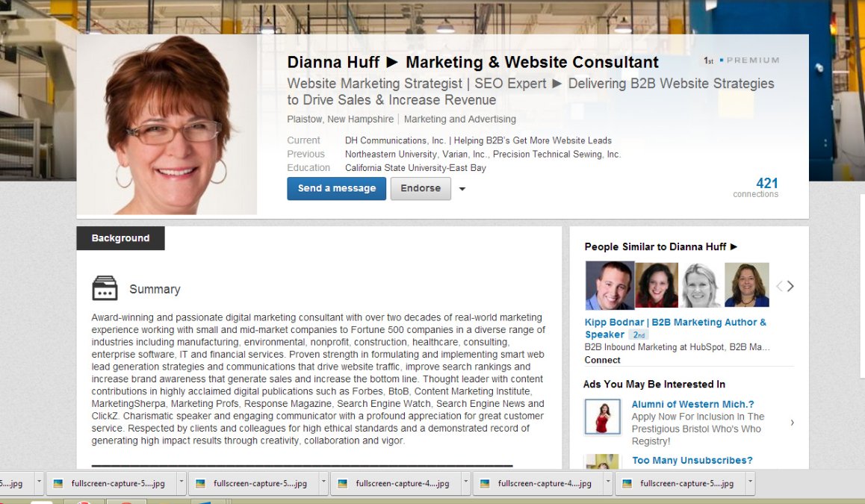Show next similar people with right chevron
865x504 pixels.
[790, 286]
